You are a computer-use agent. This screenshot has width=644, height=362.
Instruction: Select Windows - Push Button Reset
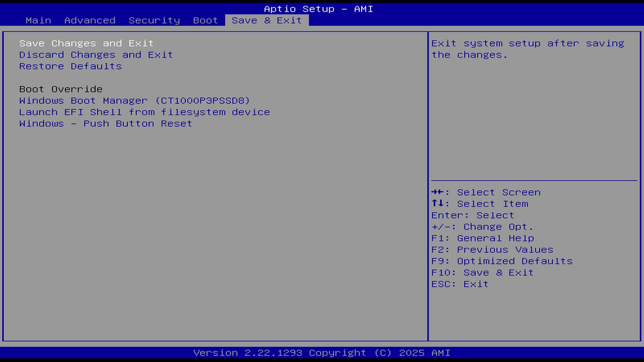(x=106, y=124)
